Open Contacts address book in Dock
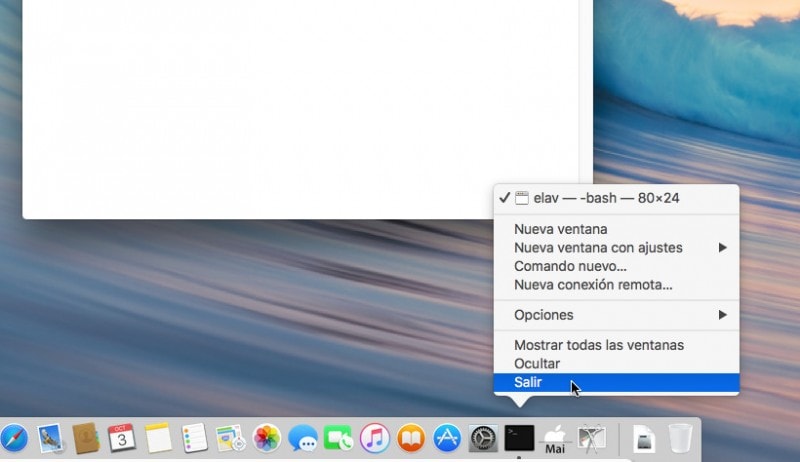Image resolution: width=800 pixels, height=462 pixels. [86, 438]
